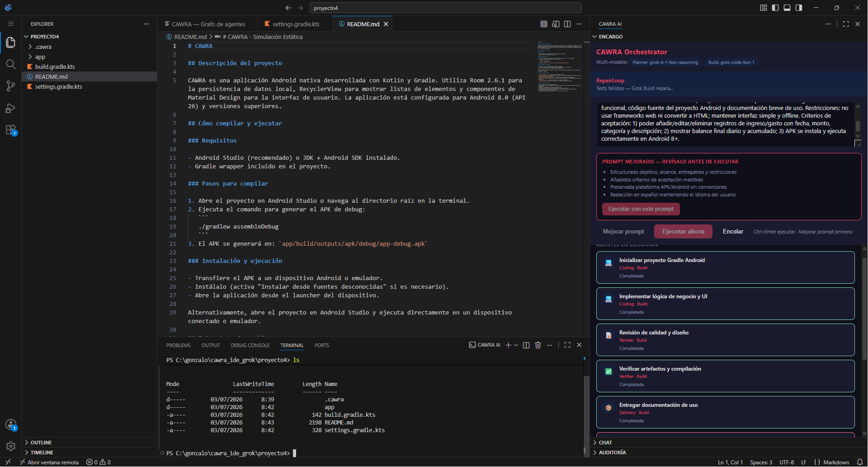Toggle the secondary side bar visibility
This screenshot has height=467, width=868.
click(799, 8)
